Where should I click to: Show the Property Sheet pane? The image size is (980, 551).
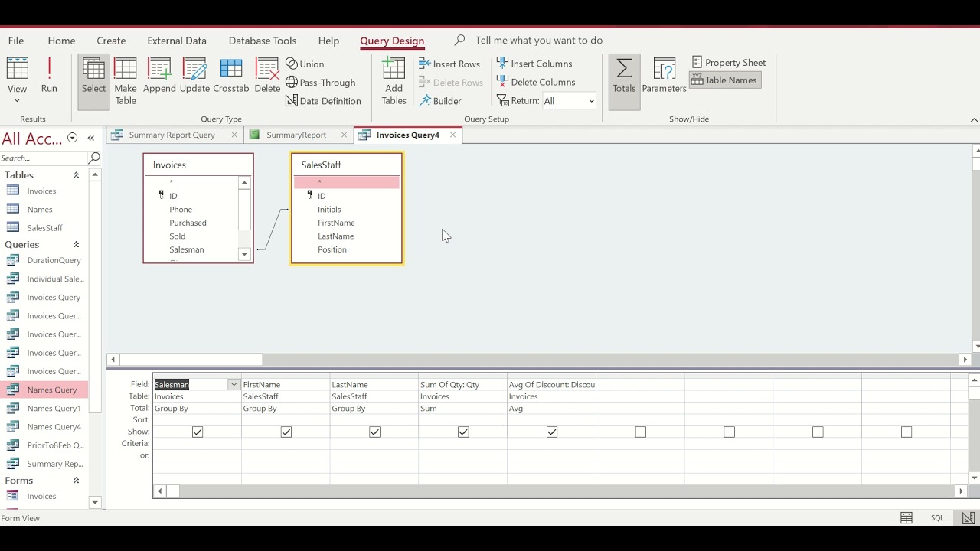[x=729, y=62]
